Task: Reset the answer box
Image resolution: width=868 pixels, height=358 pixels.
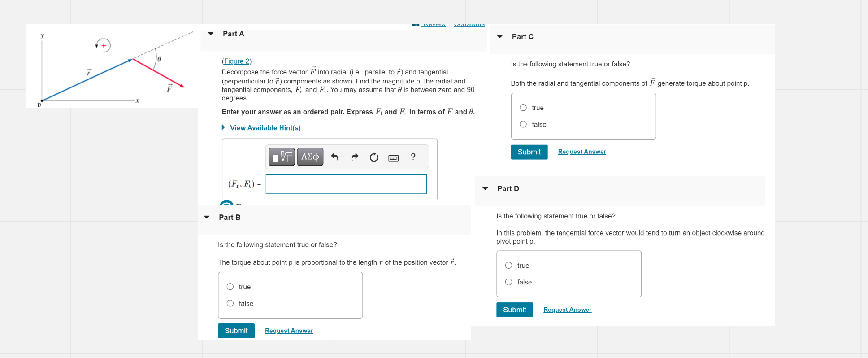Action: 374,157
